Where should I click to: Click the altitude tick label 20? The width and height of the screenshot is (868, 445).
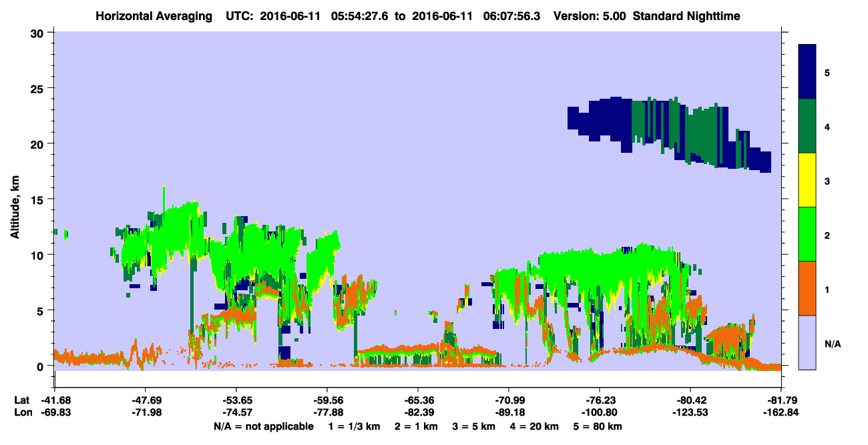click(x=39, y=143)
